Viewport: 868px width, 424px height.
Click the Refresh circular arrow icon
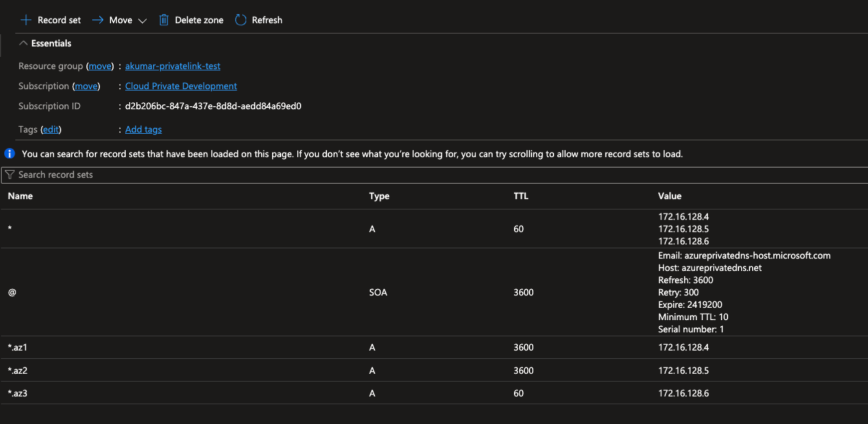[240, 20]
